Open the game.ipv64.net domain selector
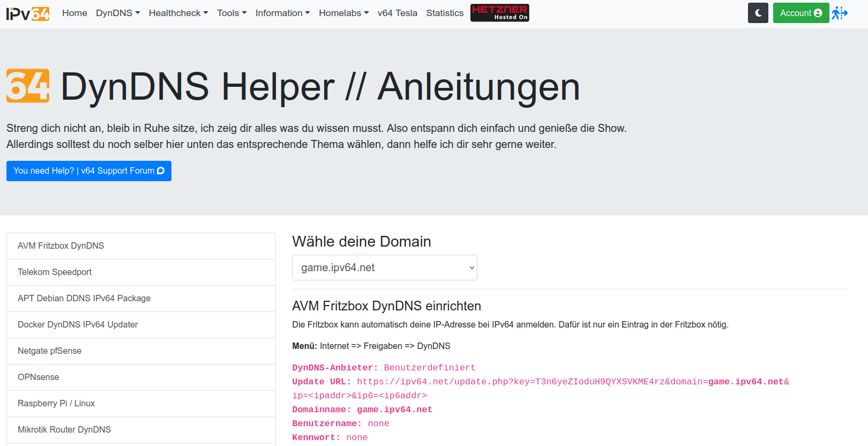This screenshot has width=868, height=446. click(x=384, y=267)
